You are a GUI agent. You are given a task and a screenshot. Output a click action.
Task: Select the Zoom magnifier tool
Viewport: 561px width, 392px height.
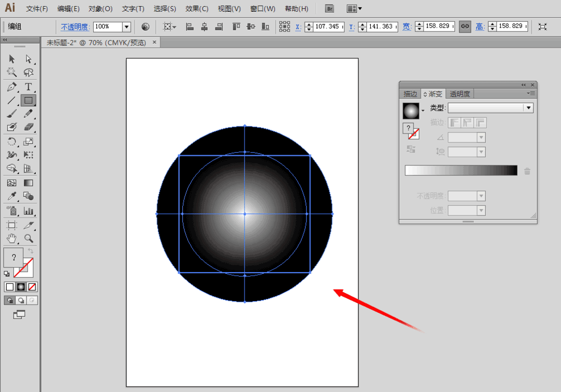pyautogui.click(x=28, y=239)
